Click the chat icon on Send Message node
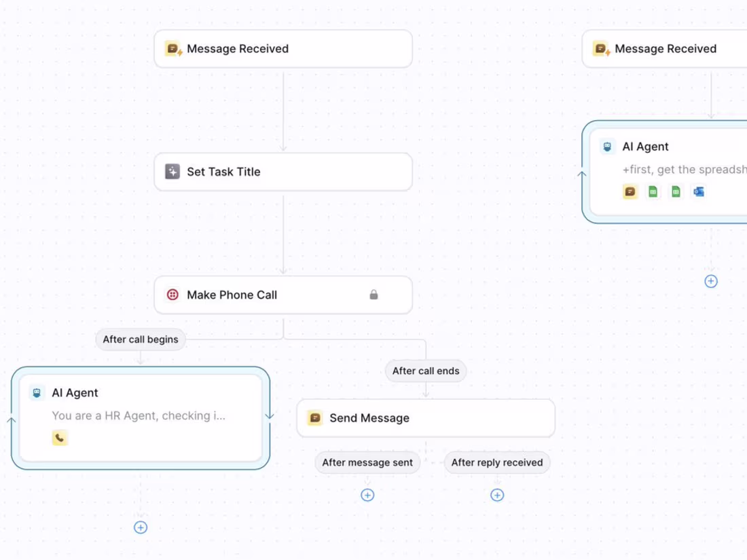The image size is (747, 560). 315,417
